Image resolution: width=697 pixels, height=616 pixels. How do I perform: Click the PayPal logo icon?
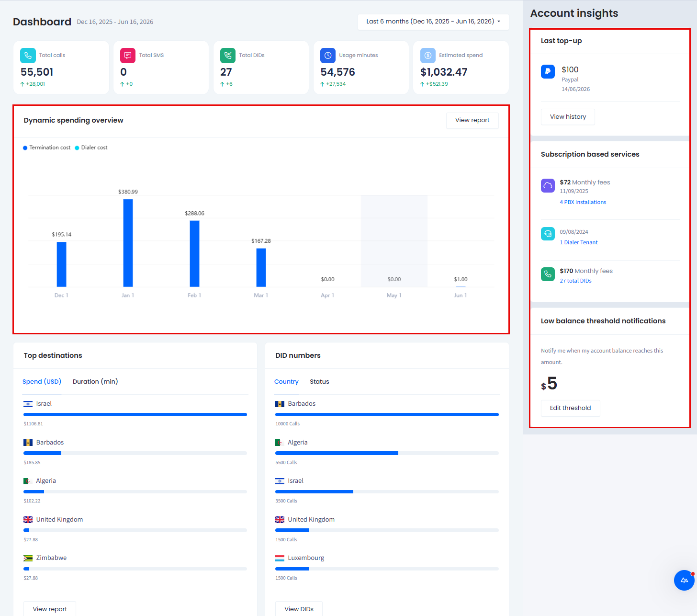pos(548,71)
